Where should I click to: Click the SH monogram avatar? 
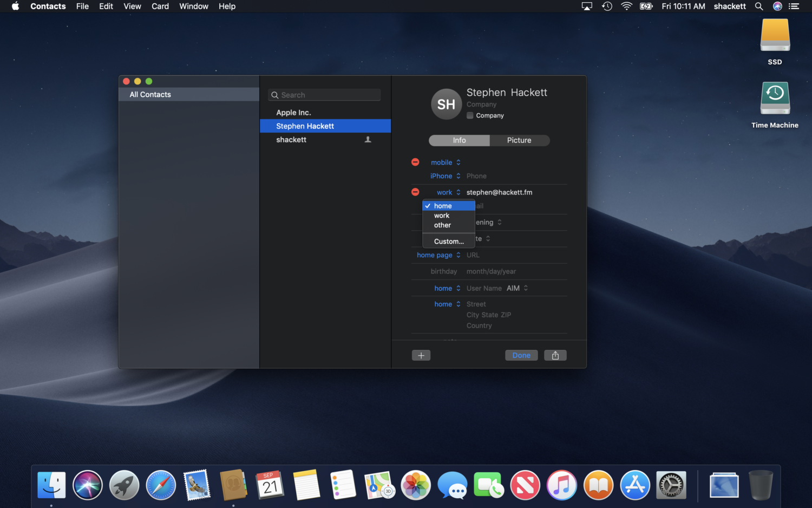[x=446, y=104]
